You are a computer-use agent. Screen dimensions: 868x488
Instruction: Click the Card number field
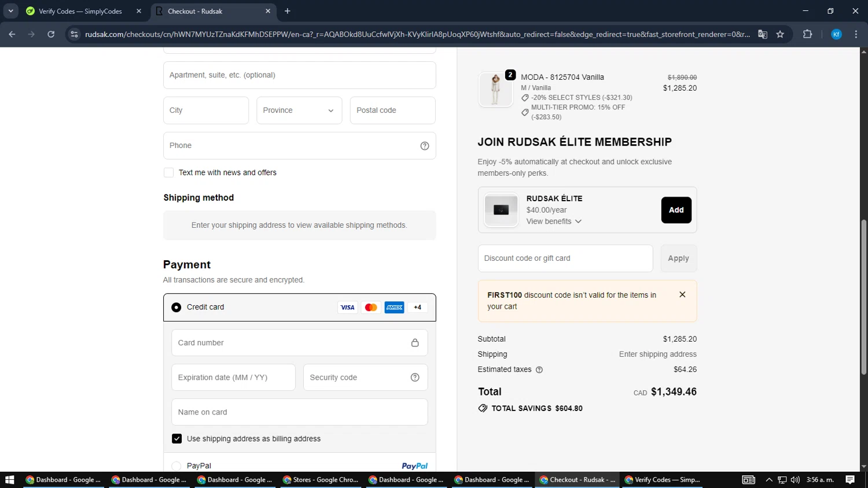299,343
